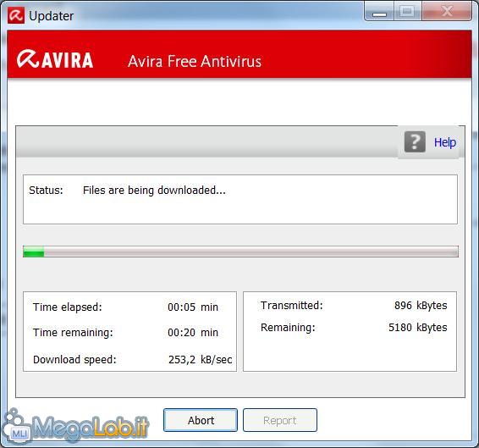Viewport: 479px width, 448px height.
Task: Click the 'Status:' label
Action: coord(46,191)
